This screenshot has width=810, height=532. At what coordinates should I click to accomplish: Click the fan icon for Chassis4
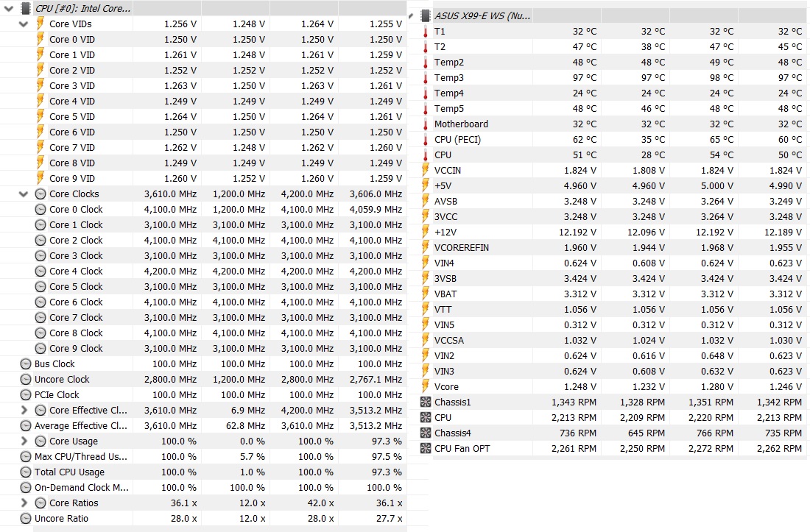click(426, 433)
